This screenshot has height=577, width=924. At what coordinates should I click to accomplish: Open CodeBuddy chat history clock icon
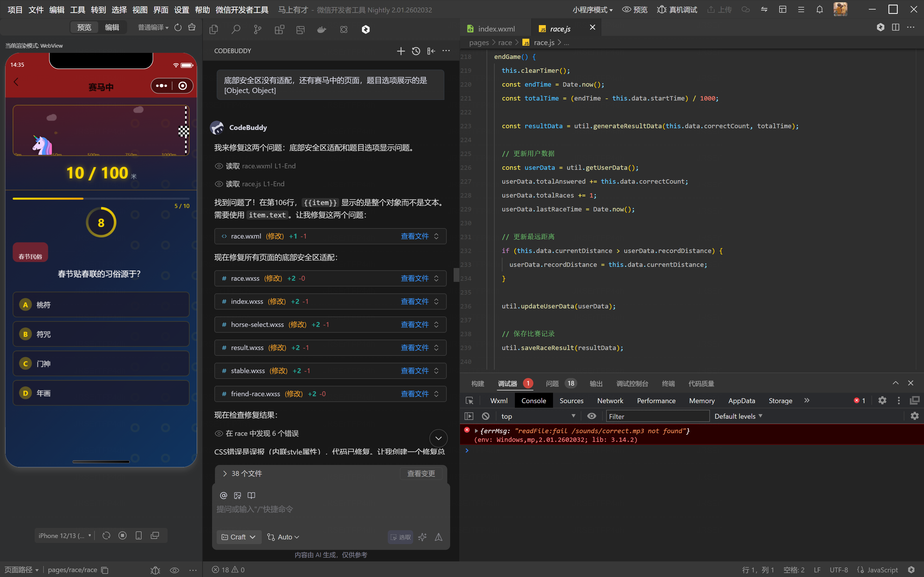(x=416, y=51)
